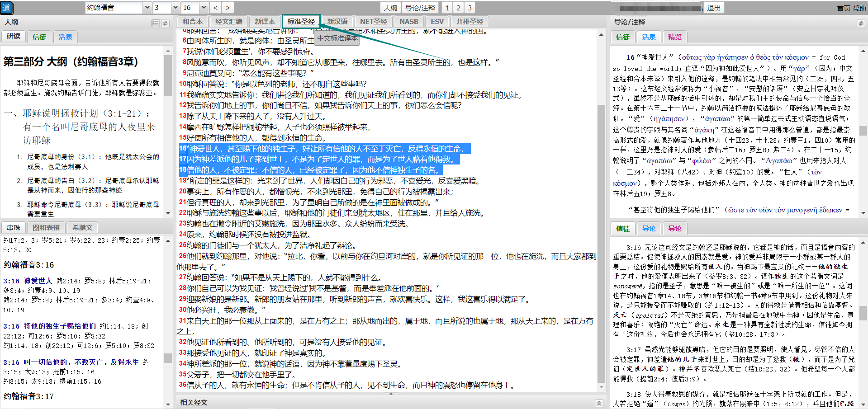Click the 道 app logo icon
This screenshot has width=868, height=409.
(7, 8)
